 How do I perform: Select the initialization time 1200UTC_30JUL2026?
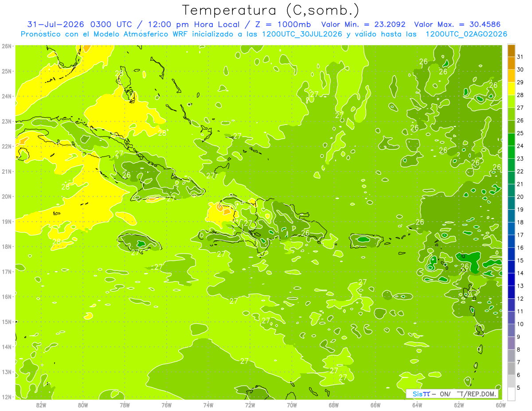(302, 34)
